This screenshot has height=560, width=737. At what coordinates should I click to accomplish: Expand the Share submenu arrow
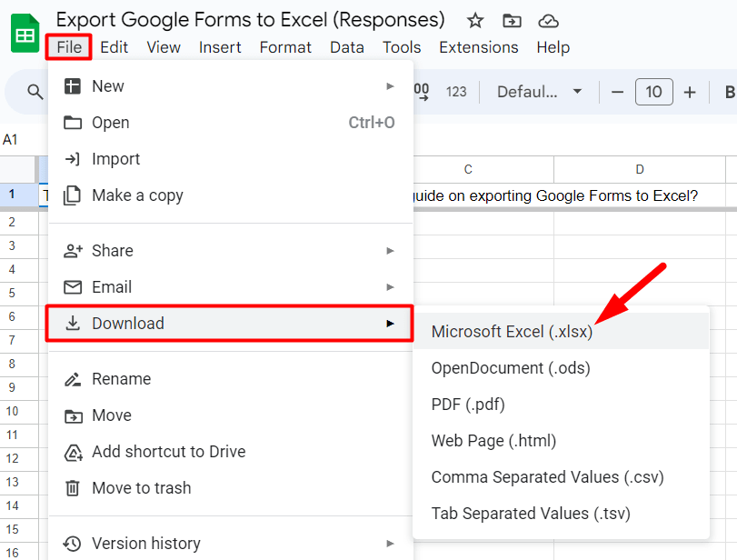[390, 251]
